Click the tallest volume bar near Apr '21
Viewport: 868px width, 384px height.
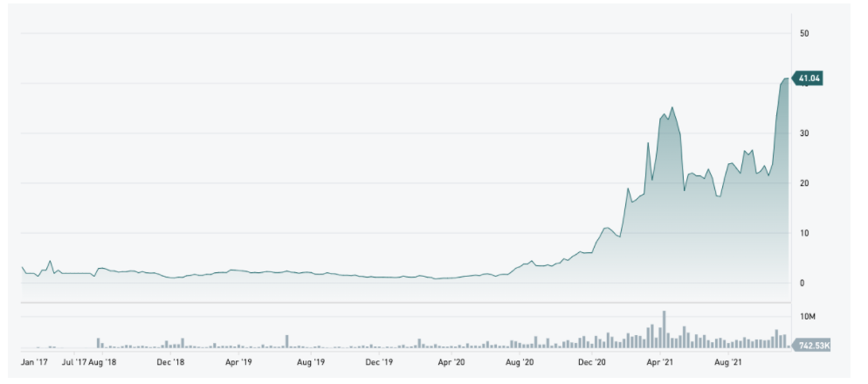point(665,329)
